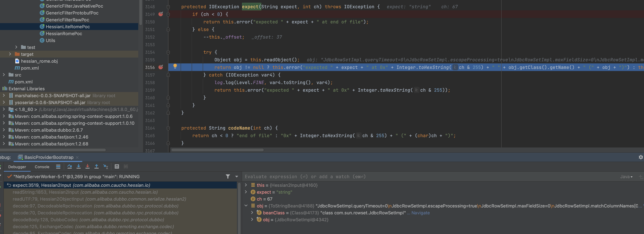
Task: Click the Step Over debugger icon
Action: point(69,166)
